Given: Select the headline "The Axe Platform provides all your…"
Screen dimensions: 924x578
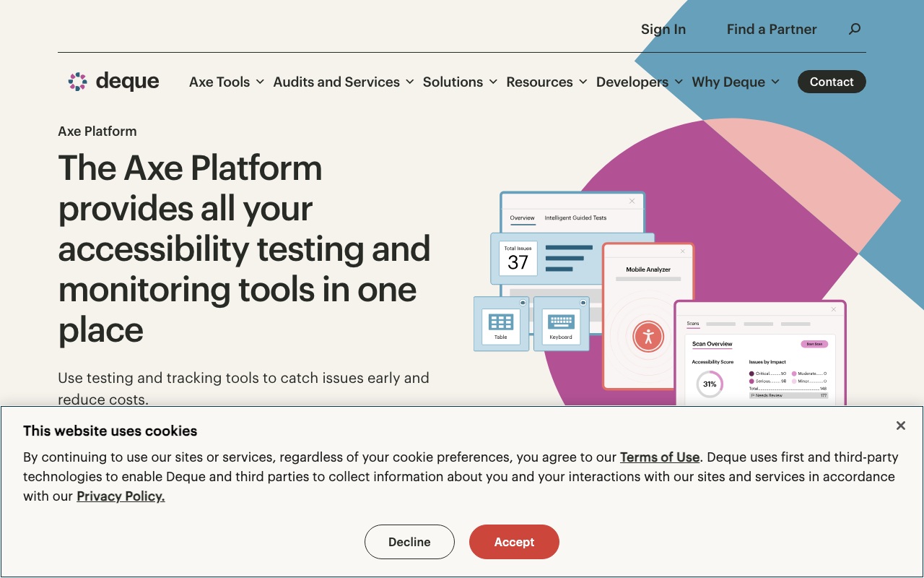Looking at the screenshot, I should (245, 249).
